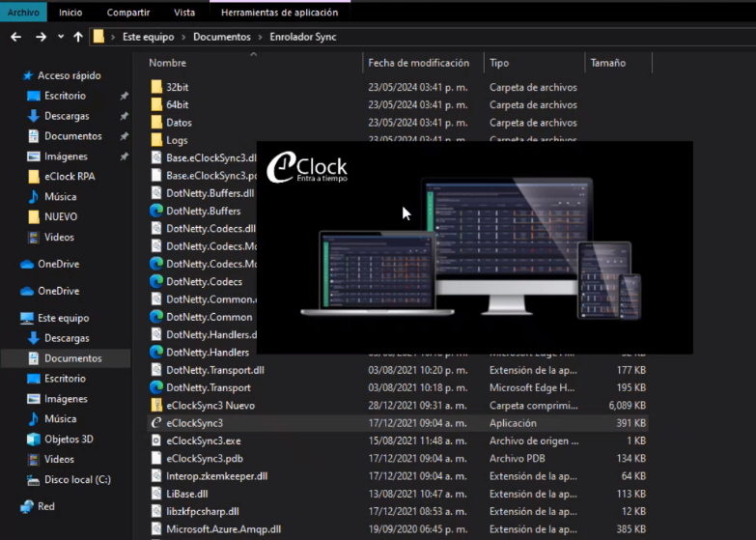Select Acceso rápido star icon
This screenshot has height=540, width=756.
point(28,75)
